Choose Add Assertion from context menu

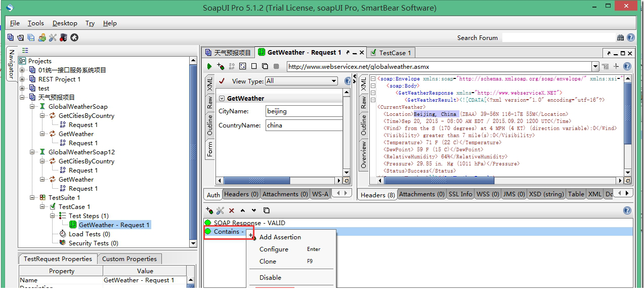point(280,237)
